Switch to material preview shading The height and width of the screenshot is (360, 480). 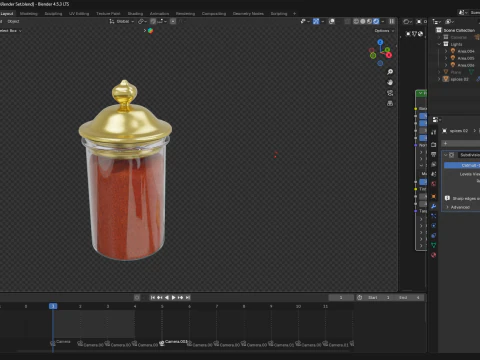(x=369, y=21)
